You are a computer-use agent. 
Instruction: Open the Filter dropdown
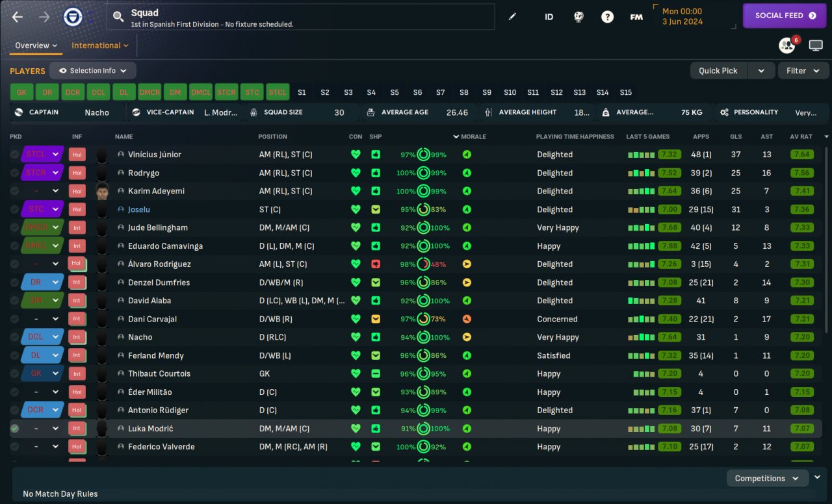(803, 71)
